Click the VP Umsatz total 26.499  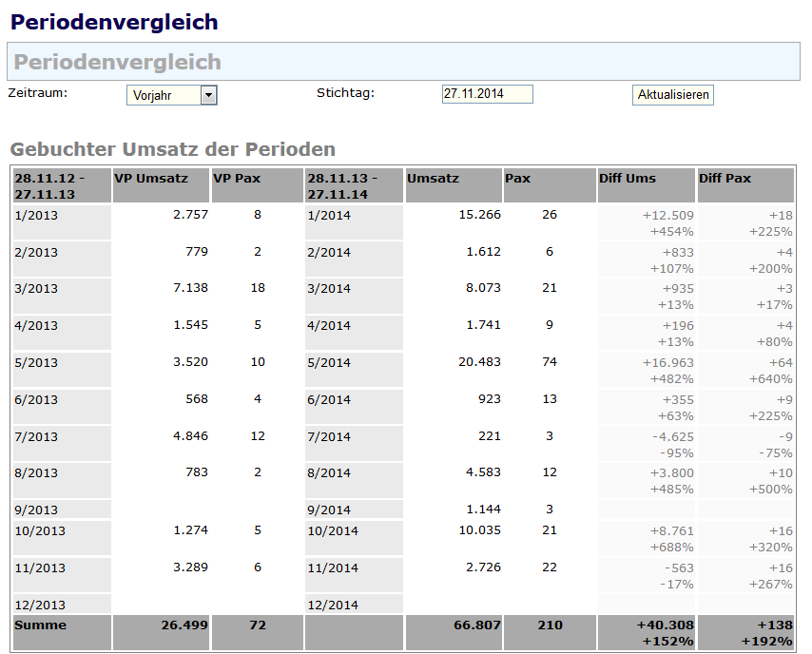186,625
